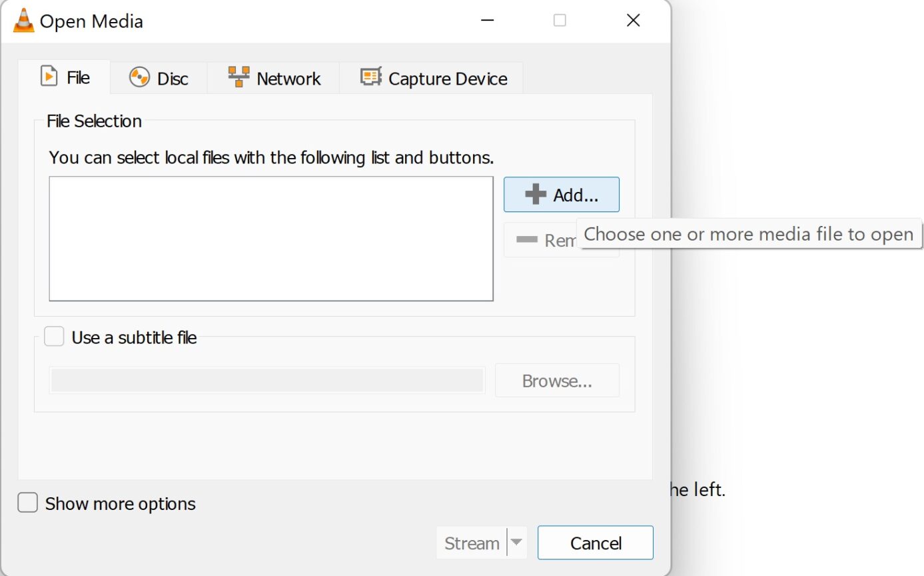The width and height of the screenshot is (924, 576).
Task: Click Browse to locate a subtitle file
Action: (557, 380)
